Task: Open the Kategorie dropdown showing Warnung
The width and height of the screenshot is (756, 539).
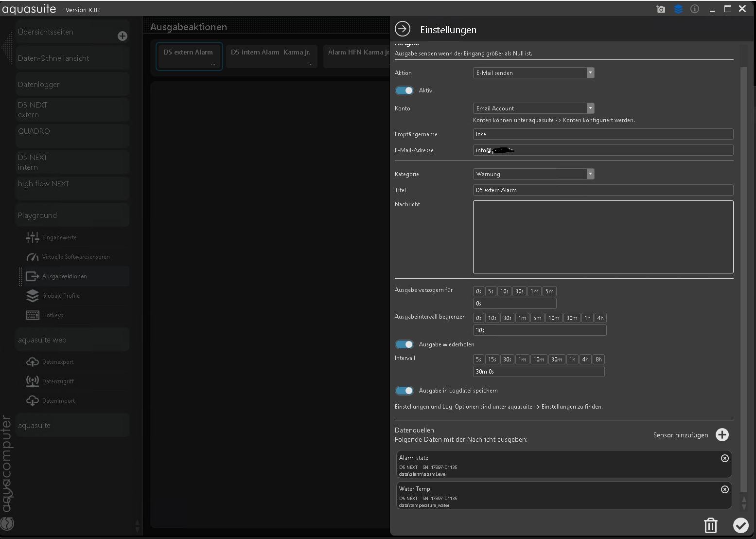Action: (x=533, y=174)
